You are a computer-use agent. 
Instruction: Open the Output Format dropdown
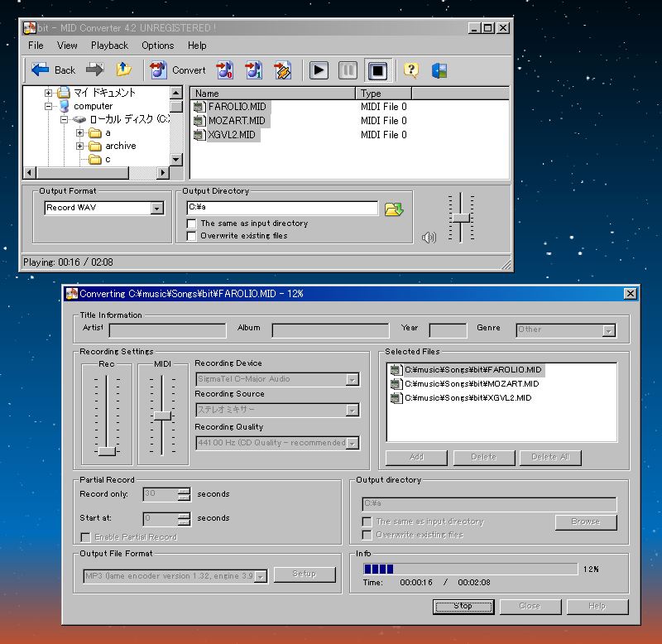[157, 209]
